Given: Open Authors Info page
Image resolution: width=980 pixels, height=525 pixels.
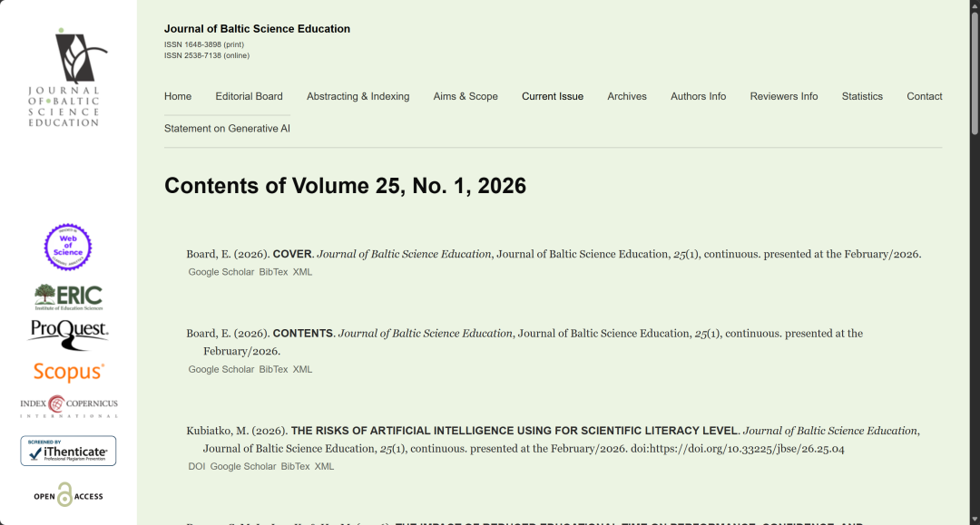Looking at the screenshot, I should 698,96.
